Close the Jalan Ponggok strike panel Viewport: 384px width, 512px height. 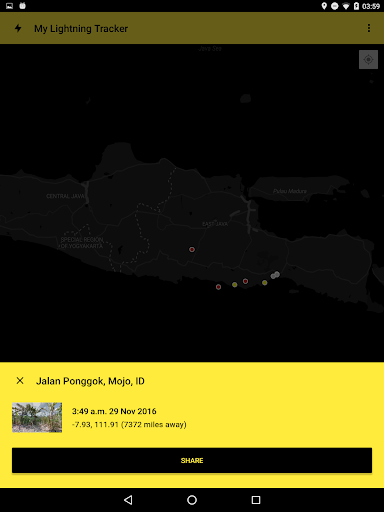20,381
